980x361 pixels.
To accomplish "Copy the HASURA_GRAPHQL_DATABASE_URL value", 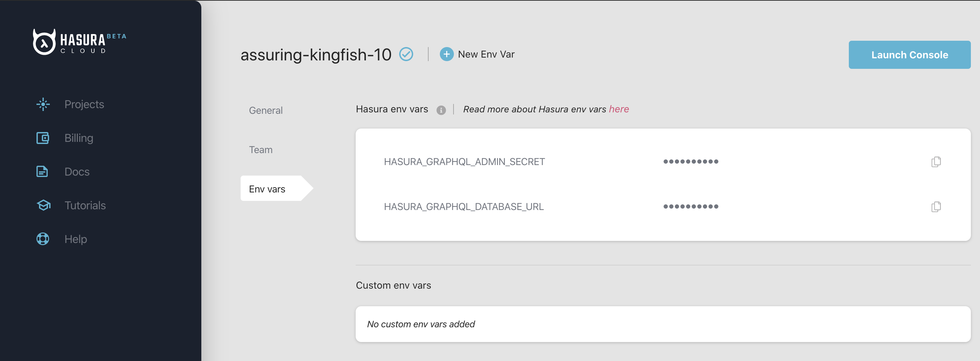I will [x=936, y=207].
